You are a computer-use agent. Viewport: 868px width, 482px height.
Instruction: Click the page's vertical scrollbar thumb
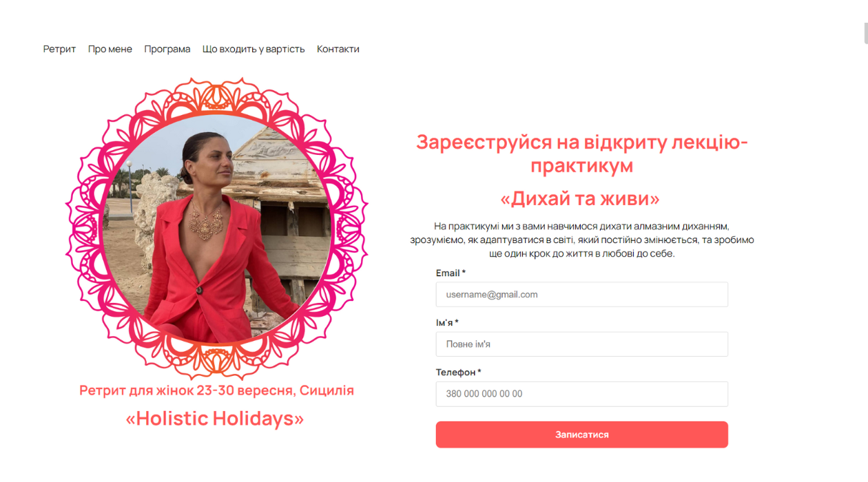click(x=866, y=33)
